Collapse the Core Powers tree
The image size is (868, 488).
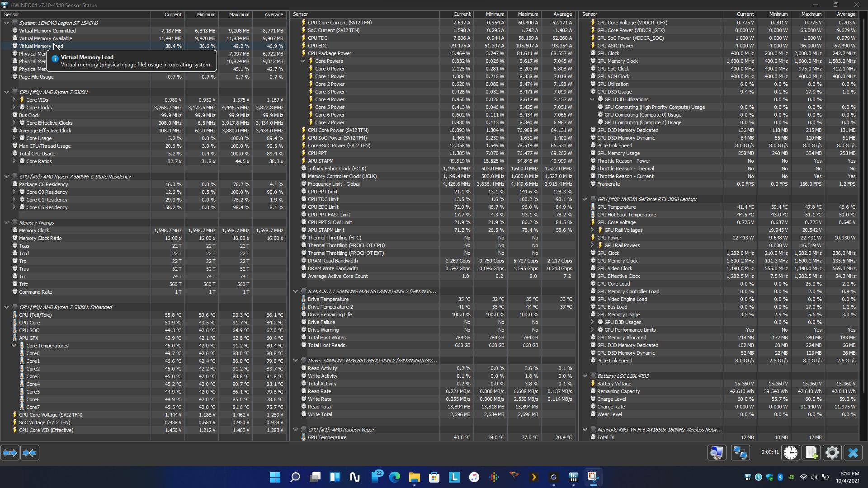pos(303,61)
